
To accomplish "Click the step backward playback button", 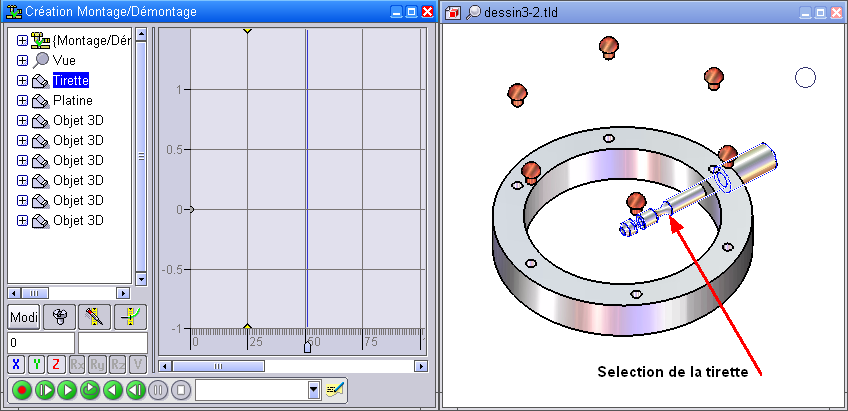I will pyautogui.click(x=135, y=390).
